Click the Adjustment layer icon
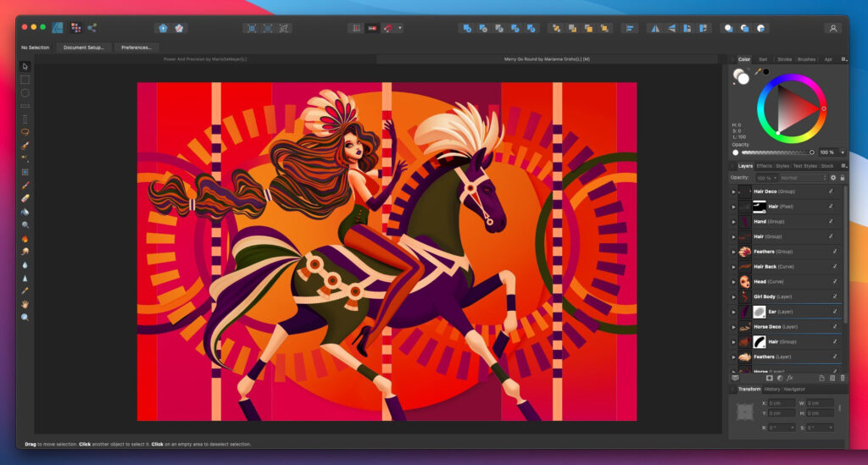Image resolution: width=868 pixels, height=465 pixels. [780, 379]
